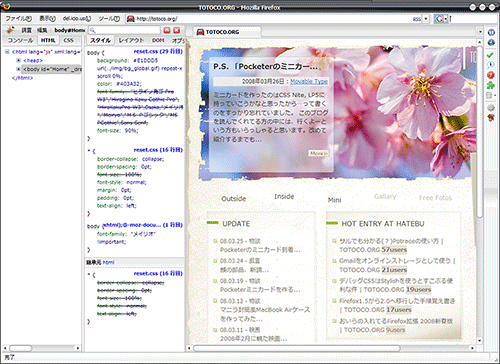Click the TOTOCO.ORG tab car favicon
Image resolution: width=500 pixels, height=364 pixels.
tap(200, 32)
